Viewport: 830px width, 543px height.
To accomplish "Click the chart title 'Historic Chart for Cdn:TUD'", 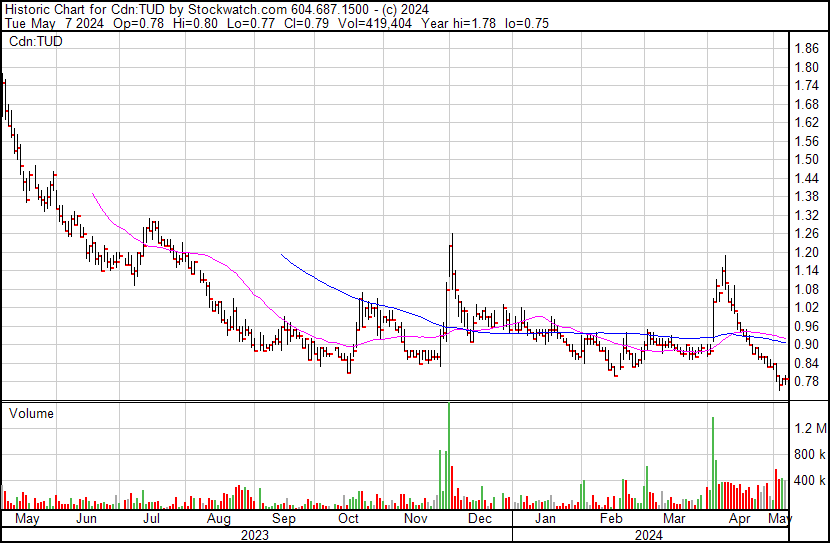I will 85,10.
